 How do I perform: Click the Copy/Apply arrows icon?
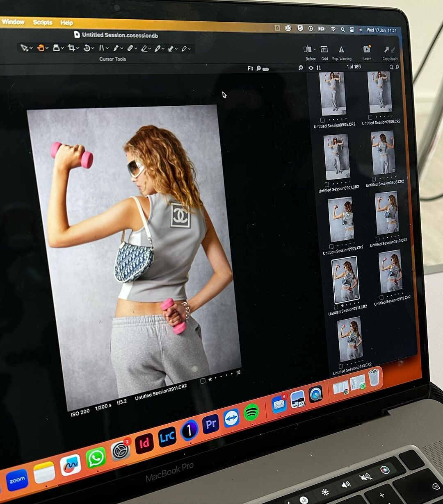[390, 50]
